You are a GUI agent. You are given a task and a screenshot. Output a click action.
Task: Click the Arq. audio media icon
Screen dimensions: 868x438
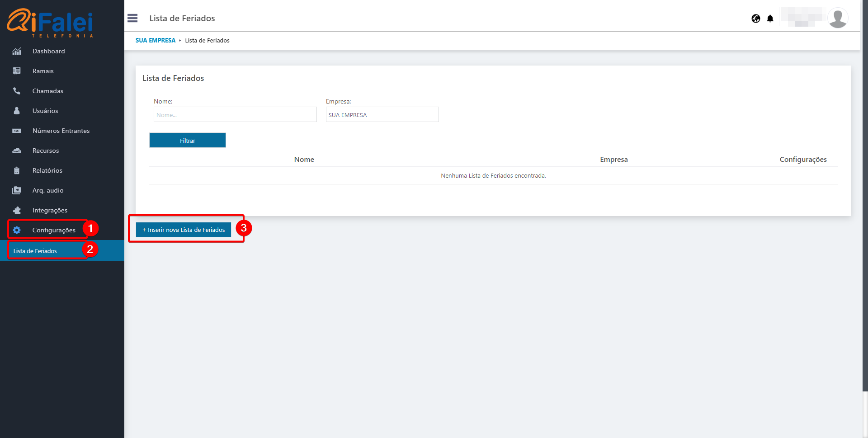[17, 190]
